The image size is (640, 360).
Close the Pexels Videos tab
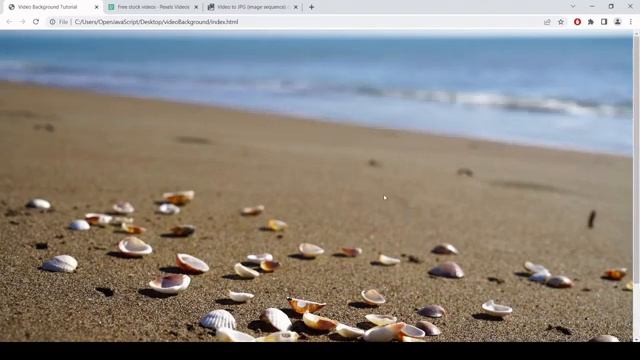(x=196, y=7)
